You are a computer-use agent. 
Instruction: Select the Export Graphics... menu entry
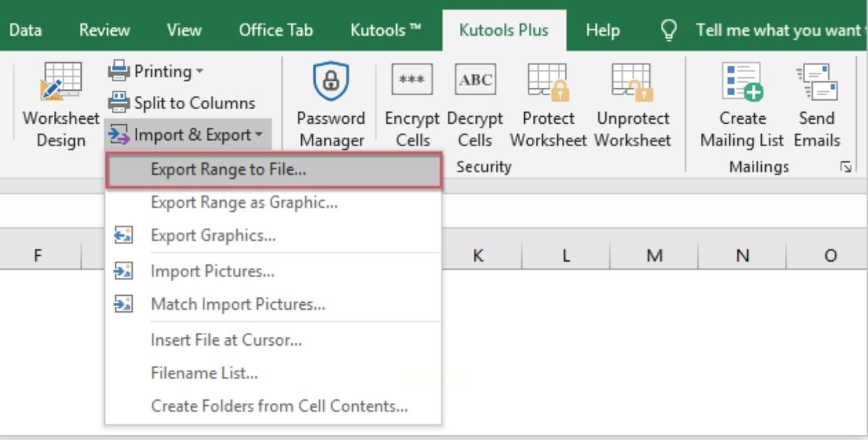point(273,236)
